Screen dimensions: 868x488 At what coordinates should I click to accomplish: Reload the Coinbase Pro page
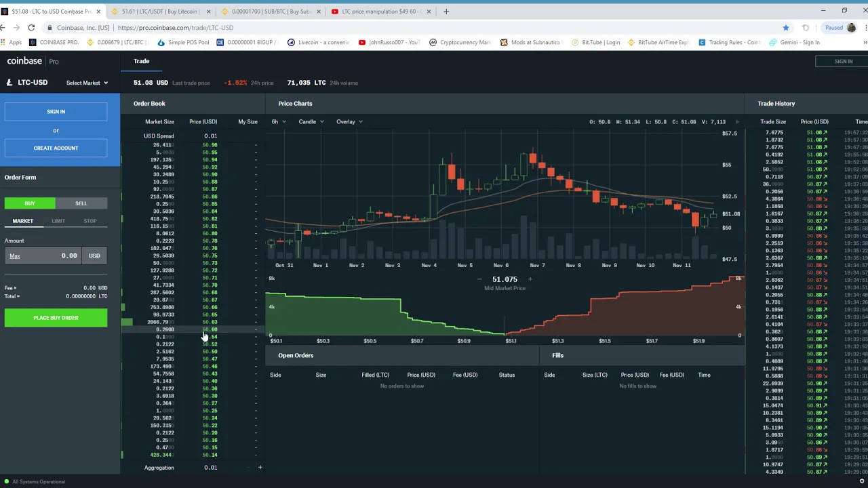pyautogui.click(x=31, y=28)
